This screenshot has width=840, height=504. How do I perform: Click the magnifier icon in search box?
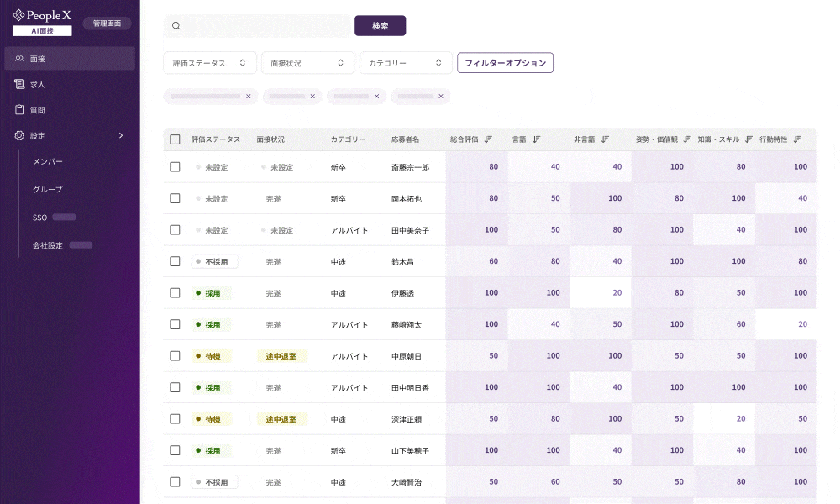176,26
